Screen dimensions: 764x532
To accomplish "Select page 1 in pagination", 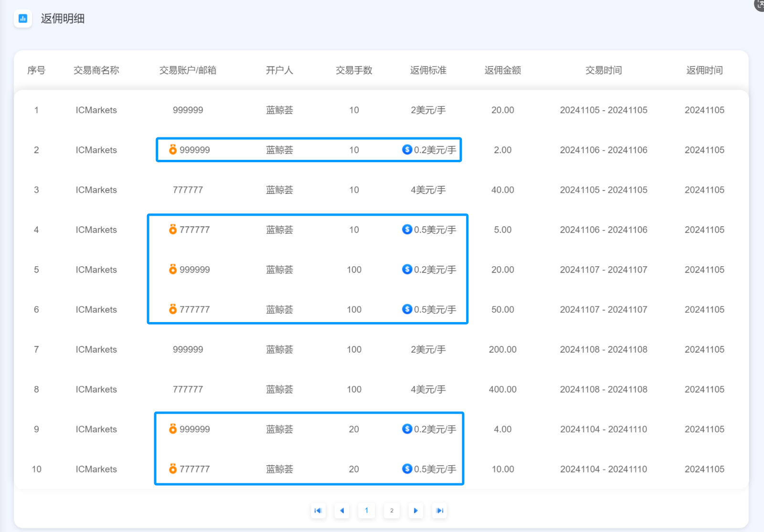I will (367, 511).
